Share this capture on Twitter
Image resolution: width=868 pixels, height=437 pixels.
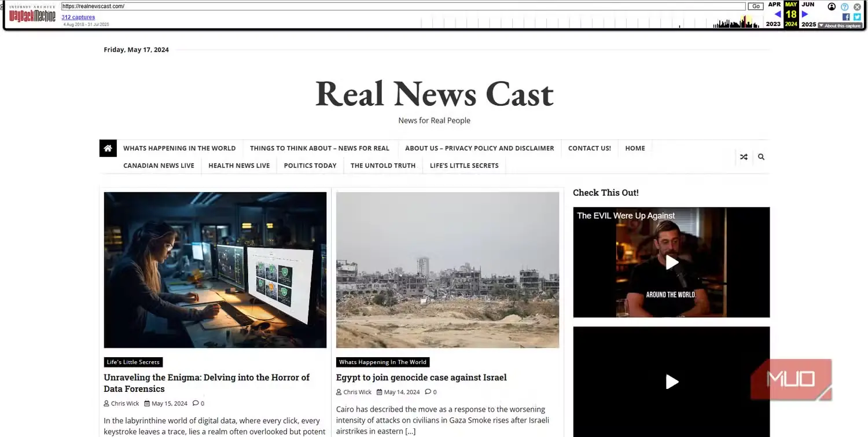[x=857, y=17]
